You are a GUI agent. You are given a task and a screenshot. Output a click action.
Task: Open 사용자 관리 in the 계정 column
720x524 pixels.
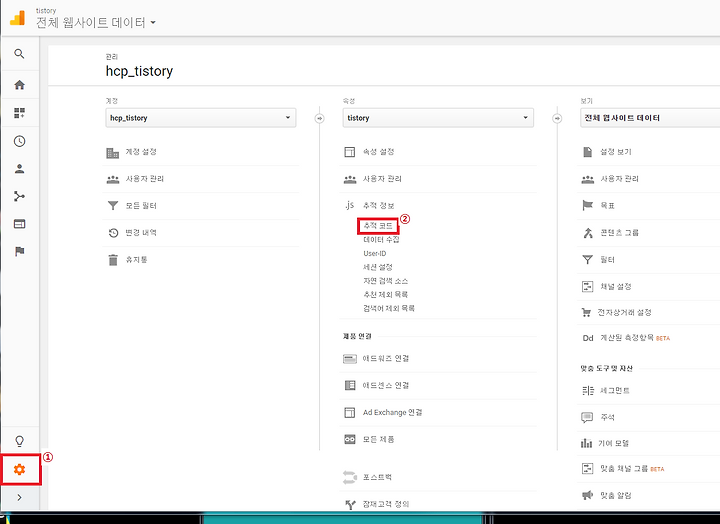(145, 179)
